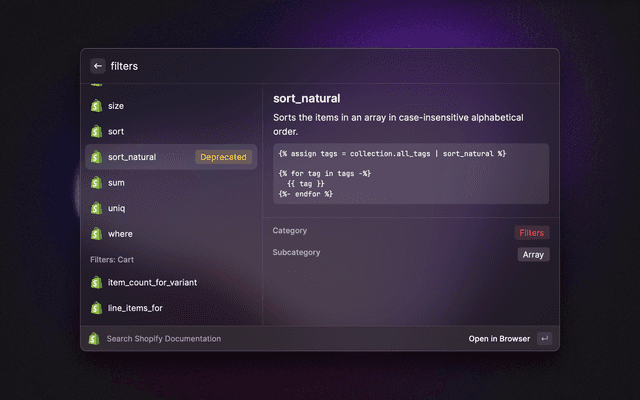Click the red Filters category tag
The image size is (640, 400).
coord(531,232)
